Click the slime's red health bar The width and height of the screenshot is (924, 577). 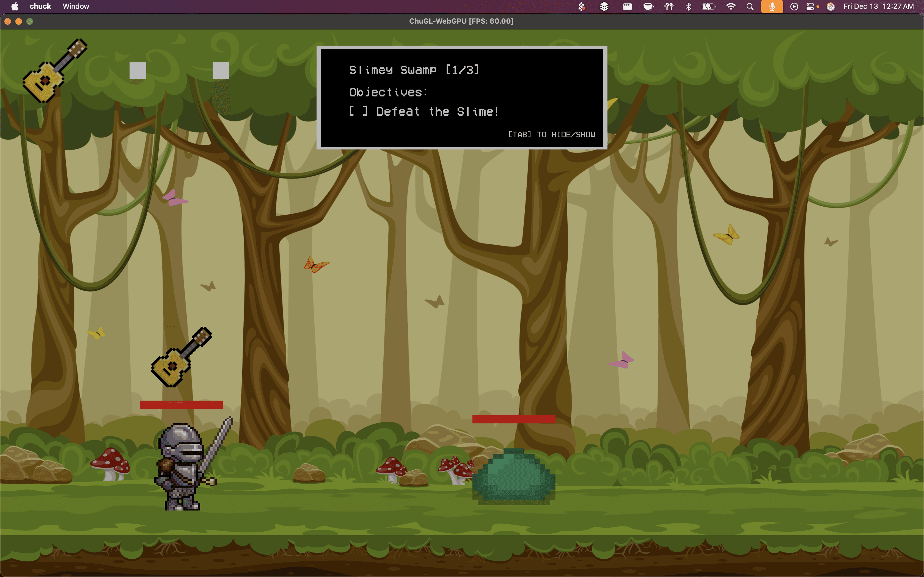coord(513,419)
